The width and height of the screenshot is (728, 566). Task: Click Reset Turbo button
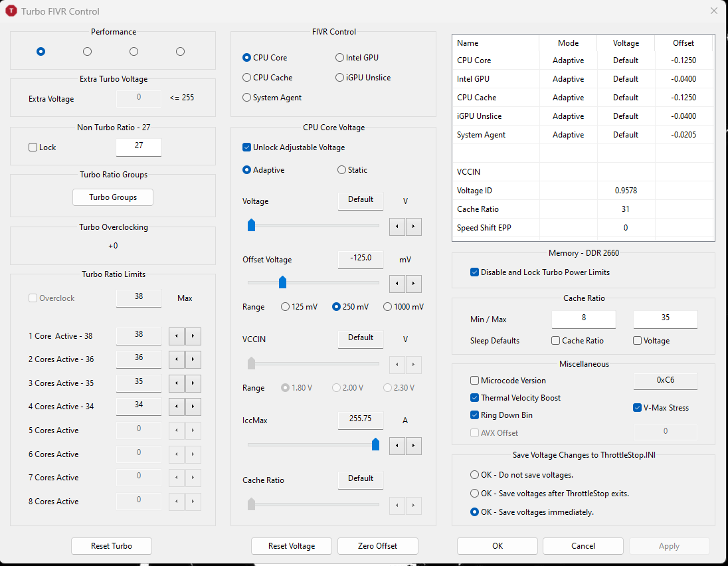(x=112, y=546)
